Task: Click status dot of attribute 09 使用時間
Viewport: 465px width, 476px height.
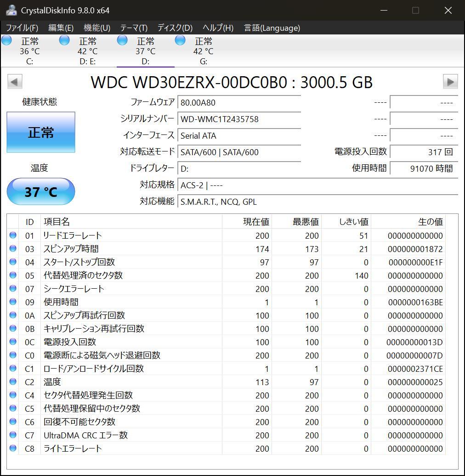Action: pyautogui.click(x=13, y=302)
